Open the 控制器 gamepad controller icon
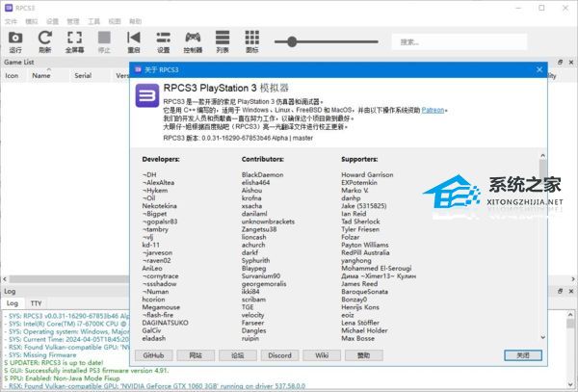The width and height of the screenshot is (578, 392). (x=193, y=41)
